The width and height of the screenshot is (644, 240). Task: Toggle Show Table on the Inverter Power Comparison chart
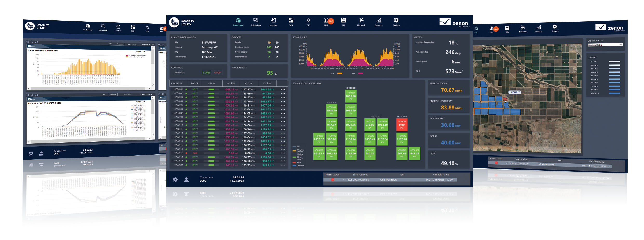pyautogui.click(x=140, y=102)
